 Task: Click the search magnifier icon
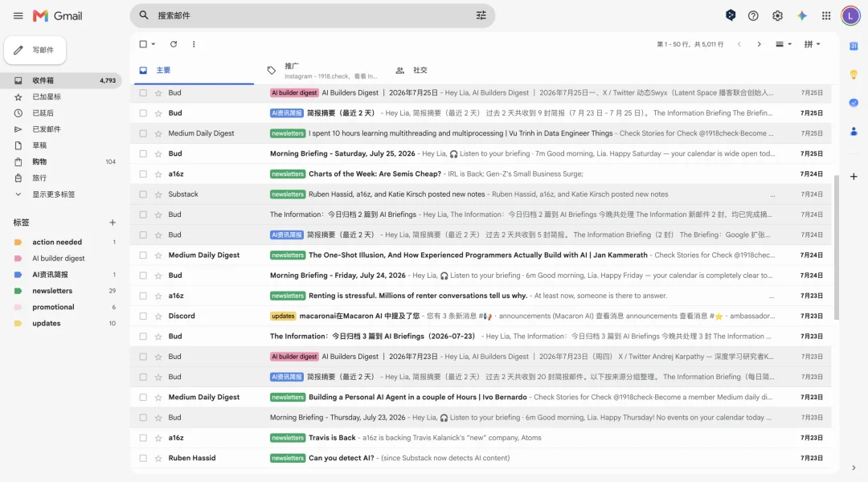coord(144,15)
